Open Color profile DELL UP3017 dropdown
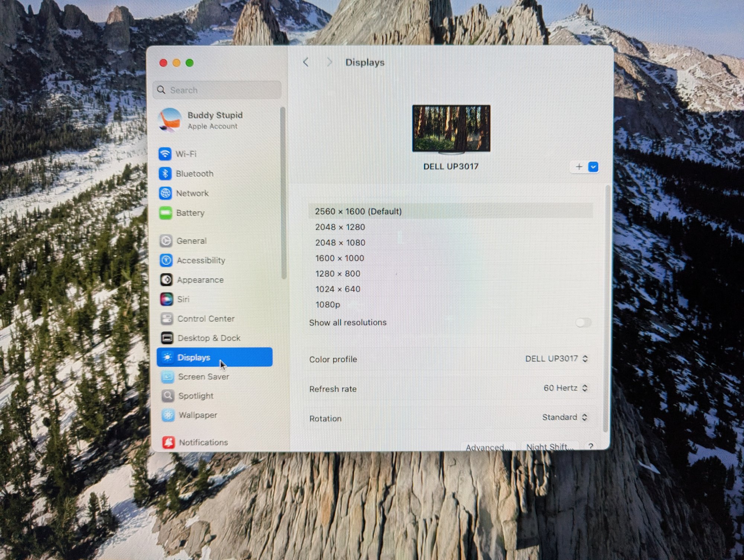The height and width of the screenshot is (560, 744). (x=557, y=359)
